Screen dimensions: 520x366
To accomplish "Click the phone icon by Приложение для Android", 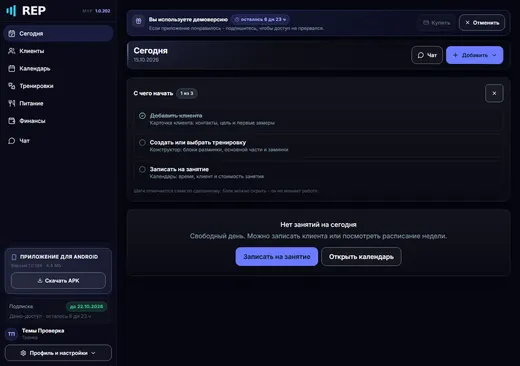I will (14, 257).
